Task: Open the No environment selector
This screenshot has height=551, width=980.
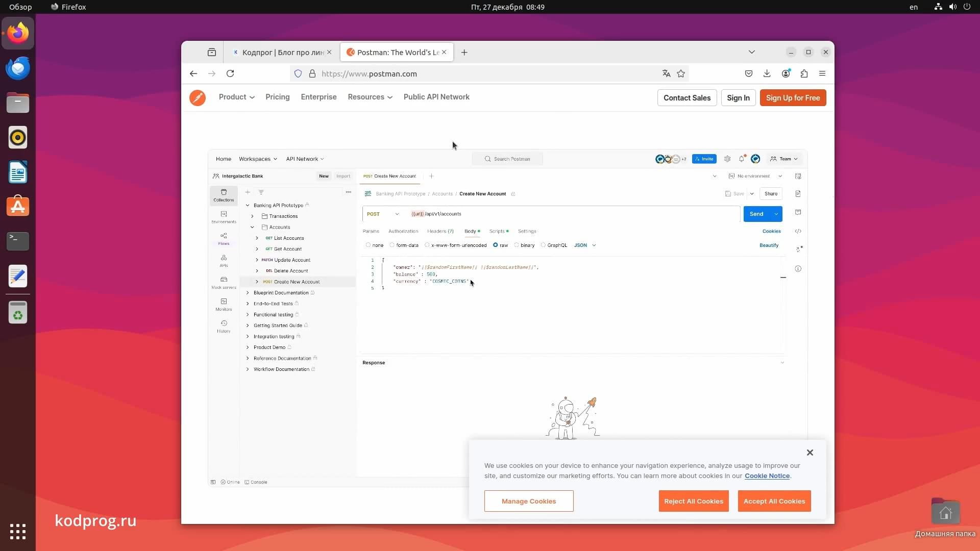Action: [x=755, y=176]
